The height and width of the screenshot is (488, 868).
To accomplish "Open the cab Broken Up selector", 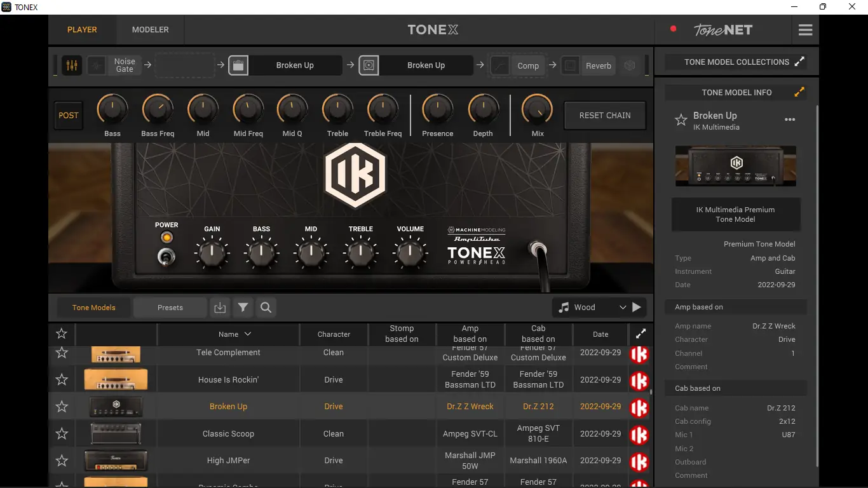I will pyautogui.click(x=426, y=65).
